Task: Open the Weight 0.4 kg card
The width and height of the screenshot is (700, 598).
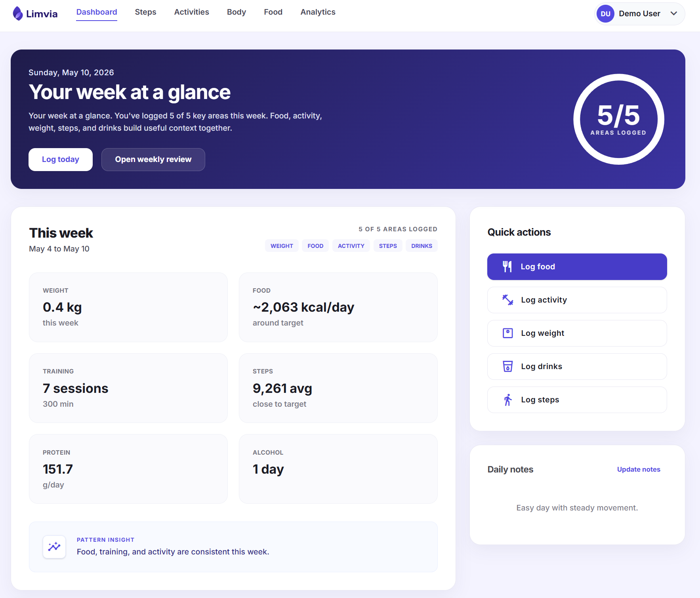Action: click(128, 307)
